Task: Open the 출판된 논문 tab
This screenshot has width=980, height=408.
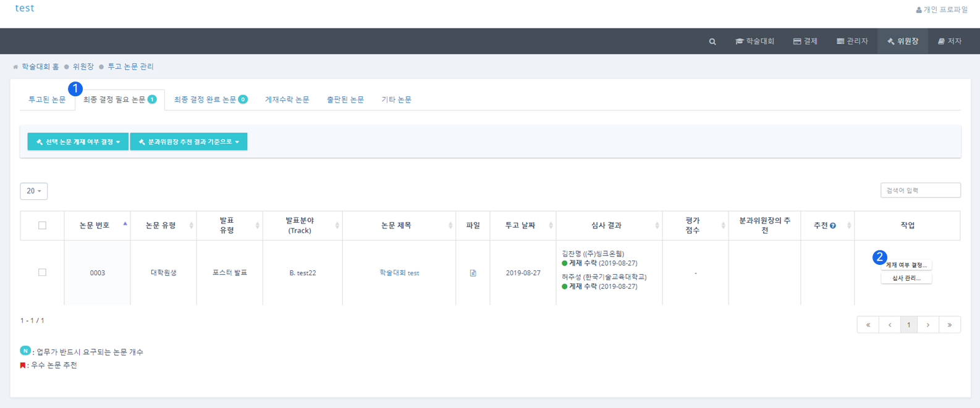Action: coord(345,99)
